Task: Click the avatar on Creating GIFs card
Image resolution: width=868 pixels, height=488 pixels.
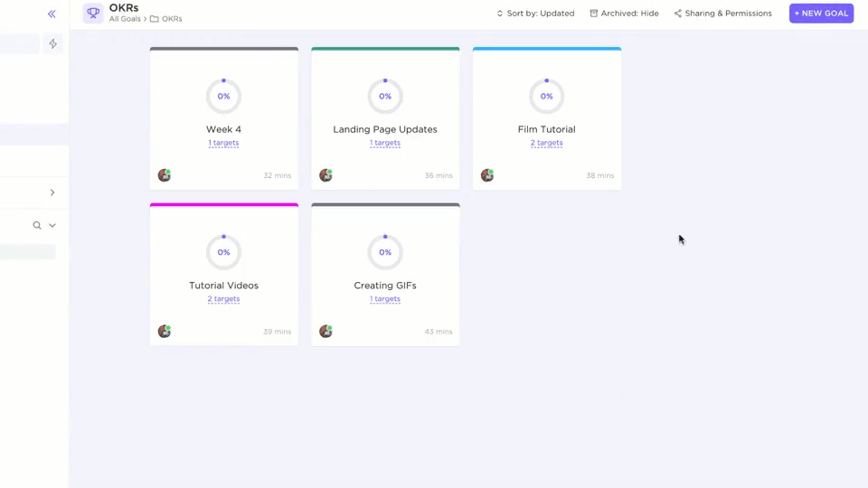Action: (326, 332)
